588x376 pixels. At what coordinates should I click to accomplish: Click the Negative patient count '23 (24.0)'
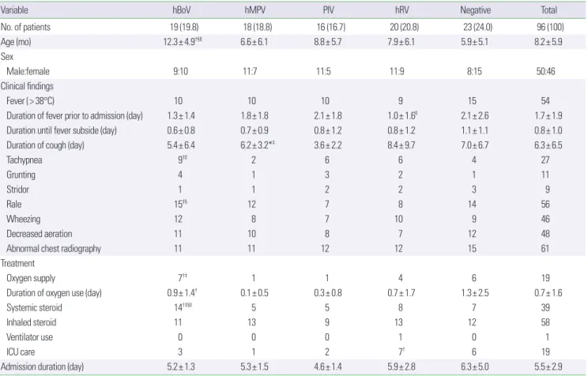(477, 27)
